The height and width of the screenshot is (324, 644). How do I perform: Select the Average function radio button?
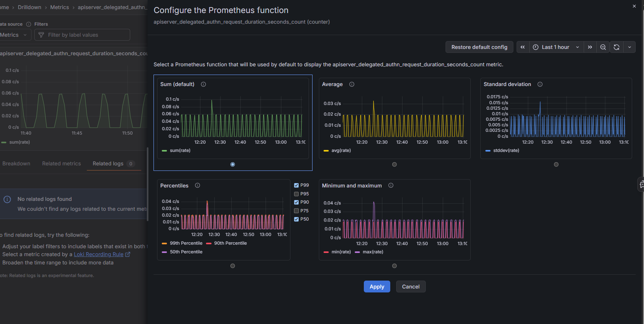pyautogui.click(x=394, y=164)
